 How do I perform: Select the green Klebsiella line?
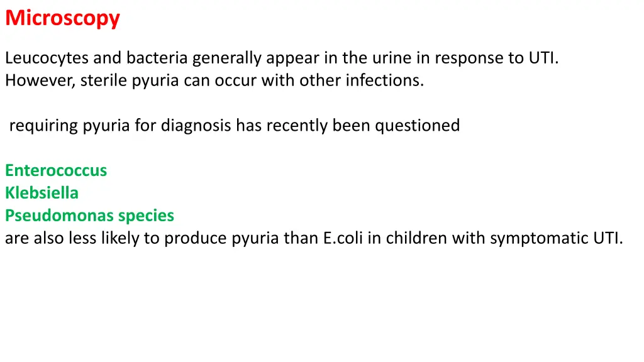click(42, 193)
